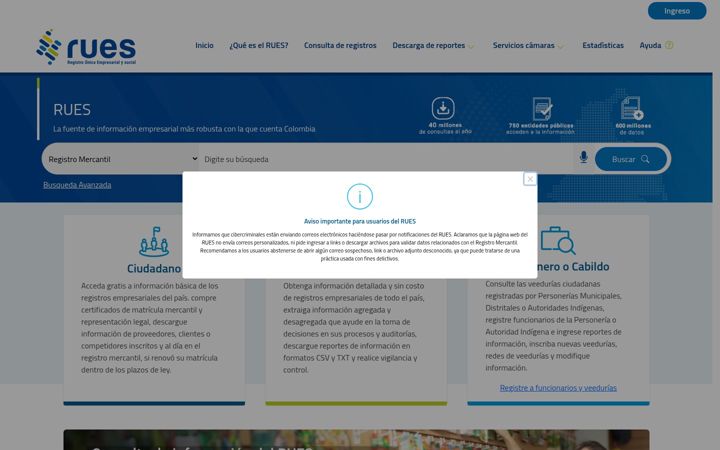Open Consulta de registros
This screenshot has width=720, height=450.
tap(340, 45)
